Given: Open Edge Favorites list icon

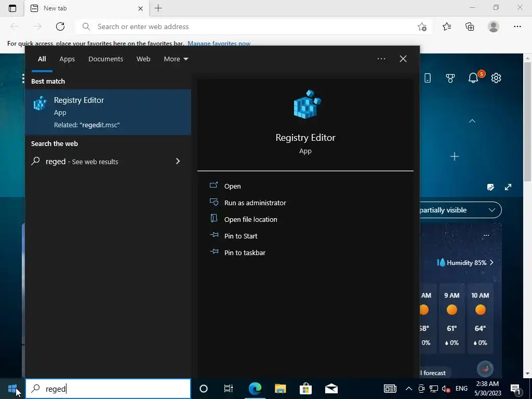Looking at the screenshot, I should click(447, 26).
